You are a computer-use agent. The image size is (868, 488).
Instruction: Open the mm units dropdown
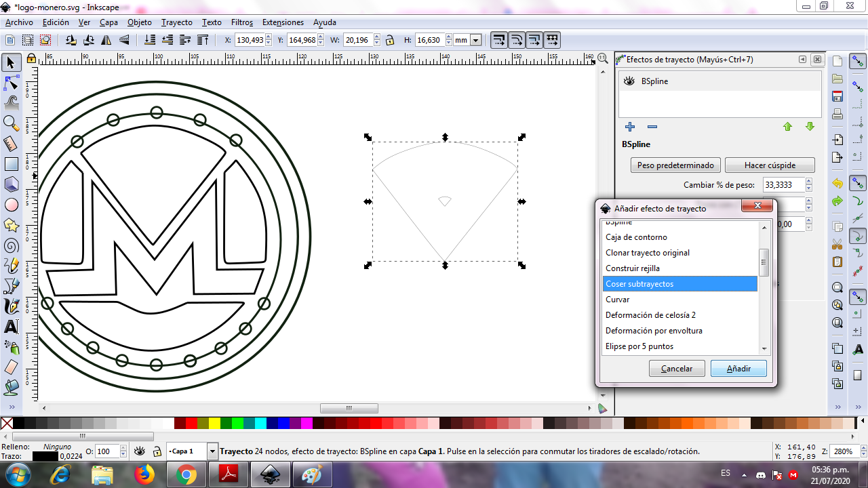pos(475,40)
